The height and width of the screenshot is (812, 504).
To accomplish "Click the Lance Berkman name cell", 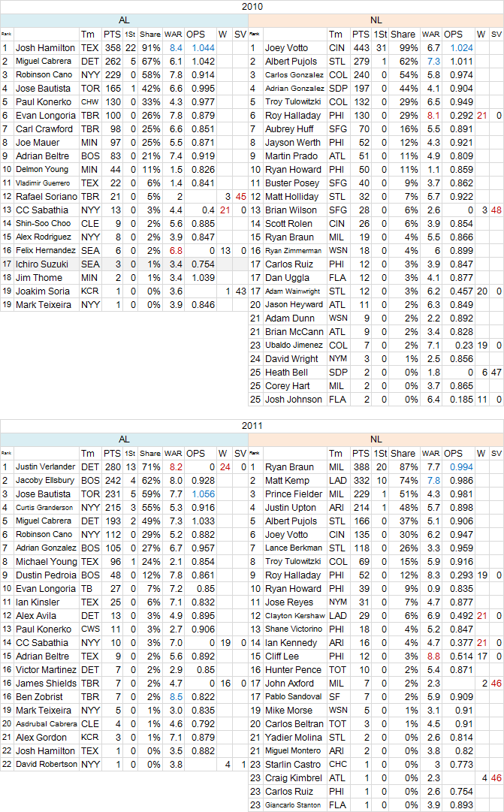I will [x=294, y=548].
